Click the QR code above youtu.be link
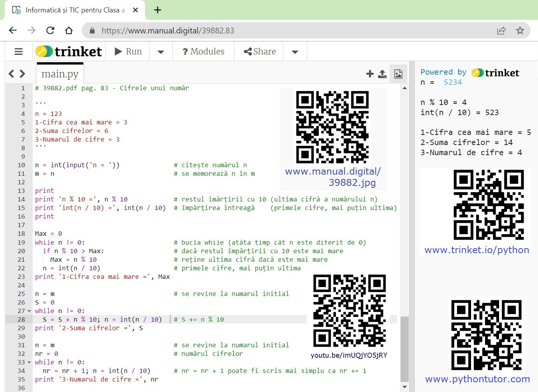The width and height of the screenshot is (538, 392). click(350, 311)
